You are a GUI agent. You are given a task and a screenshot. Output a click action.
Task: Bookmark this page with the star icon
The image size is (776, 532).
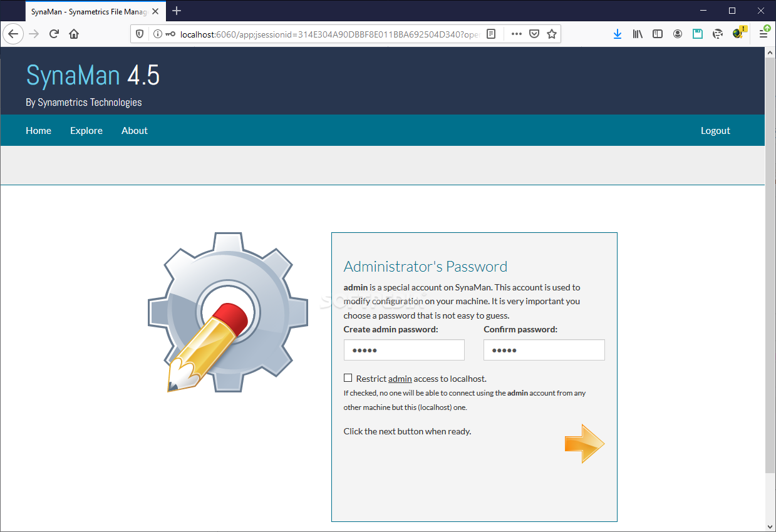click(x=552, y=34)
